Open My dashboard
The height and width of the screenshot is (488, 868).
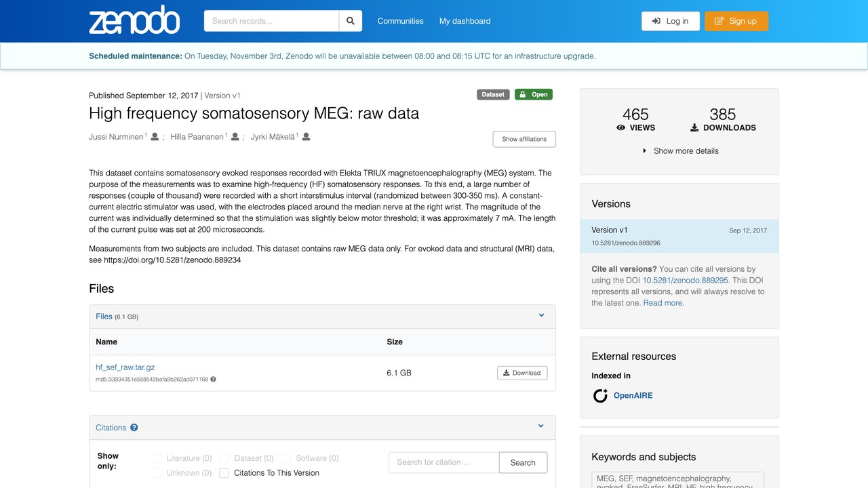coord(465,21)
